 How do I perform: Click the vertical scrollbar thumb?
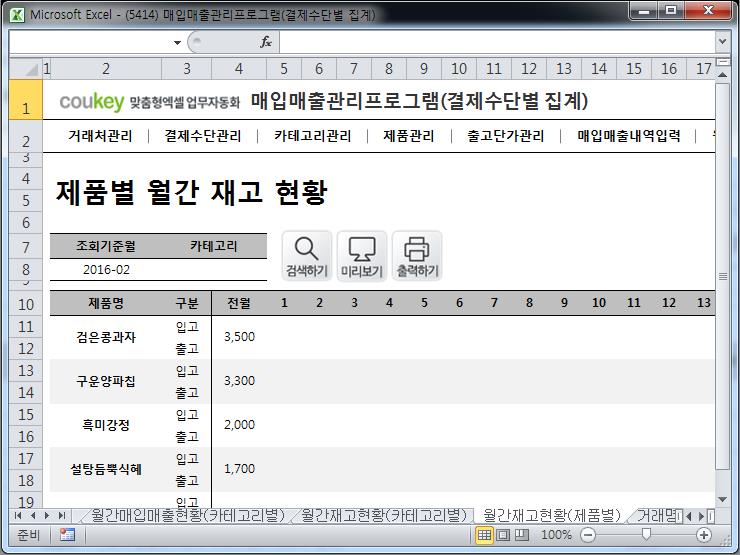point(722,276)
